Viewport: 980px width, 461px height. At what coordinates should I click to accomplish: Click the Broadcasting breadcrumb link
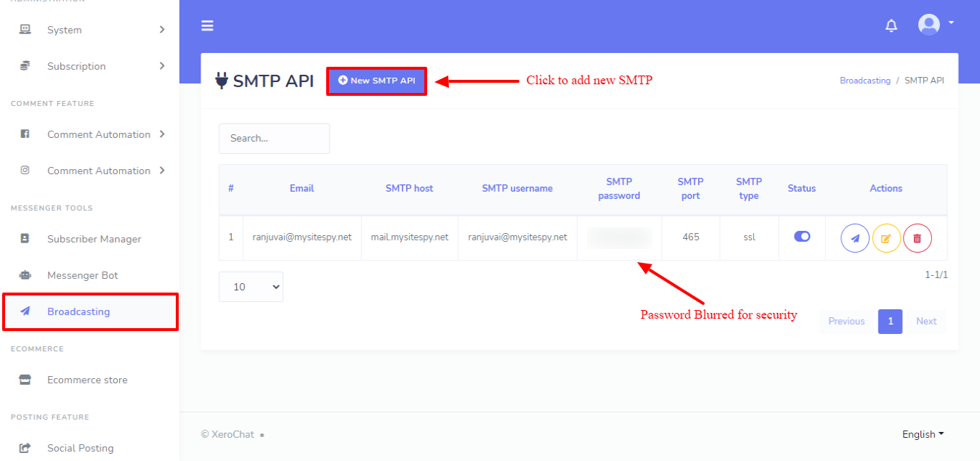[x=865, y=81]
